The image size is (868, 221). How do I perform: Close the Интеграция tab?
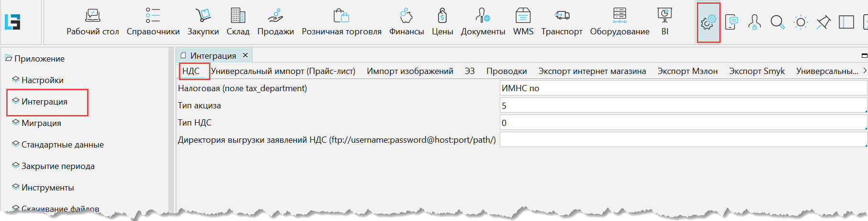coord(245,55)
